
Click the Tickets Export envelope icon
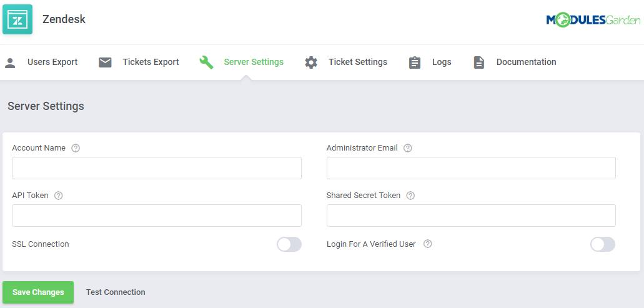click(105, 62)
